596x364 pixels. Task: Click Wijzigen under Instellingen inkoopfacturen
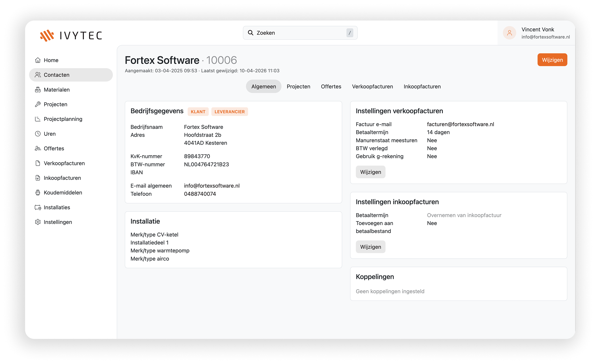371,247
